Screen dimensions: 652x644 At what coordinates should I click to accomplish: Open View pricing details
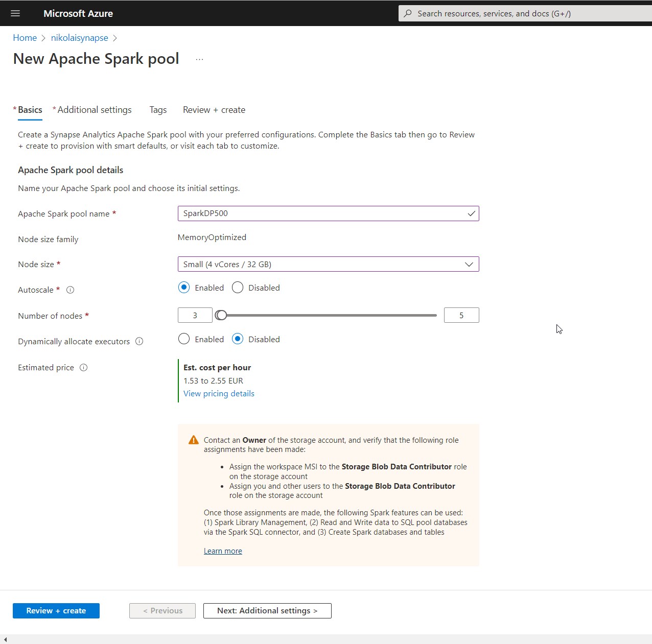click(x=219, y=393)
